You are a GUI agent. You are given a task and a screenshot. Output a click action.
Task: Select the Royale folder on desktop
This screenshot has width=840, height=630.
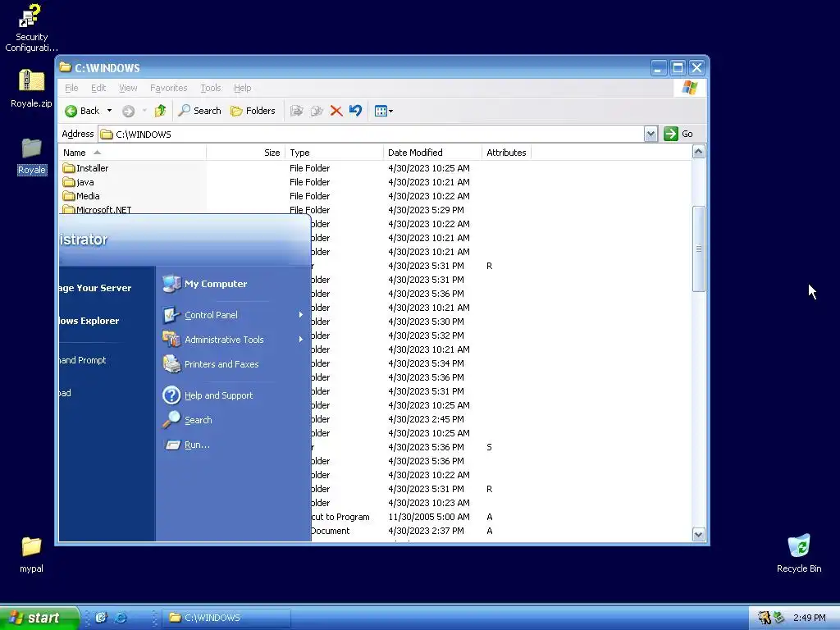[x=32, y=157]
